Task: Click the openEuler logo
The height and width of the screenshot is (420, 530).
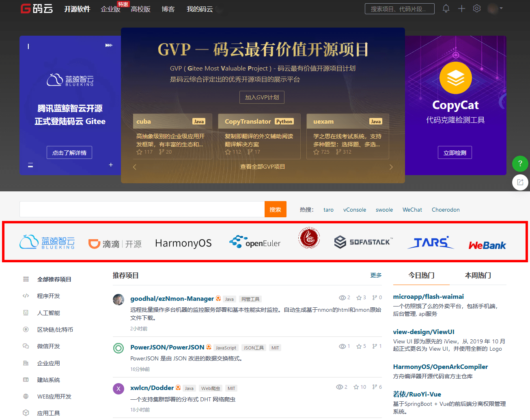Action: coord(255,242)
